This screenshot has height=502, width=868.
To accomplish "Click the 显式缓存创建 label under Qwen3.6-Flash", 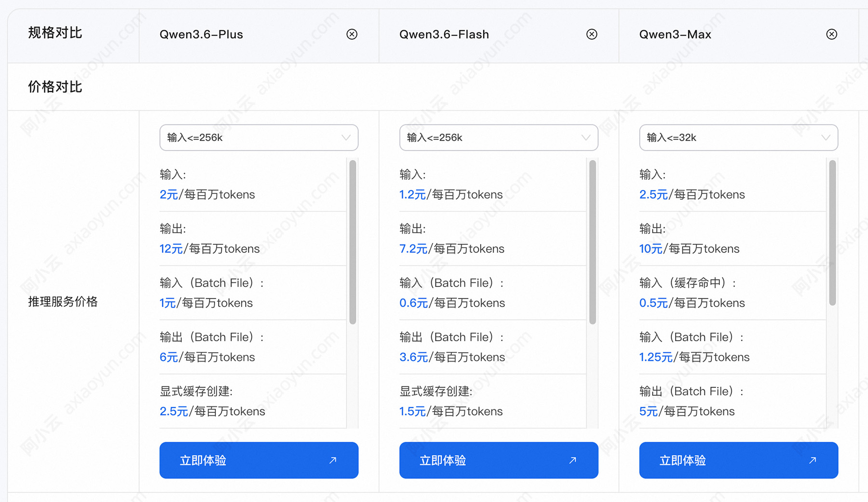I will [436, 391].
